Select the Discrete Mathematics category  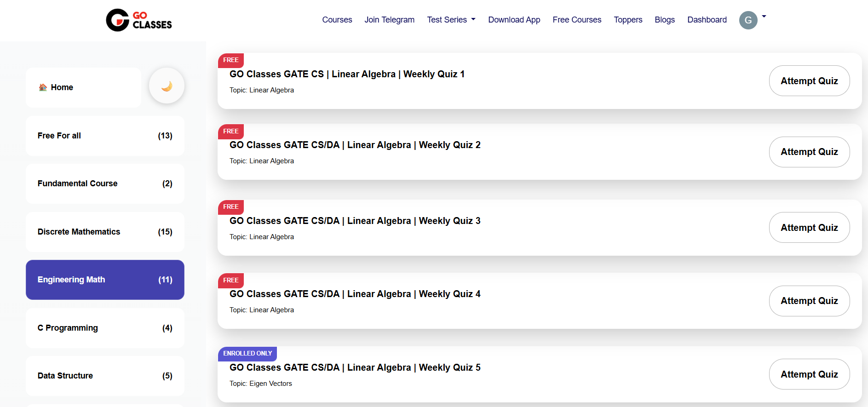[x=105, y=232]
